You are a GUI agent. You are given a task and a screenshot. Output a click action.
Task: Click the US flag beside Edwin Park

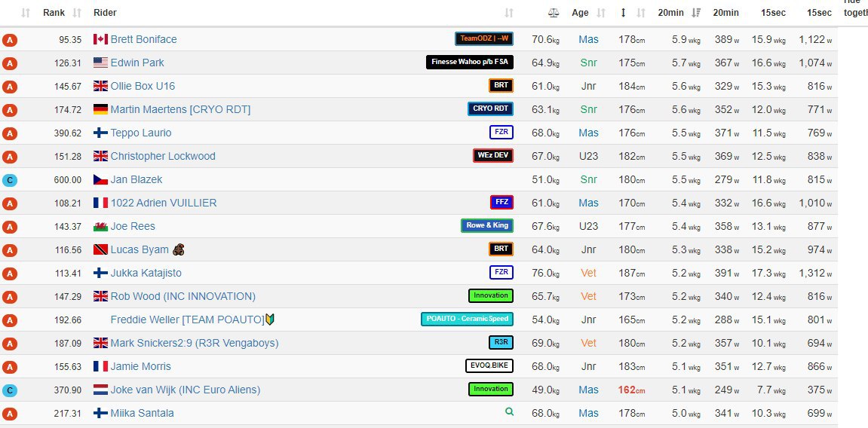[100, 63]
